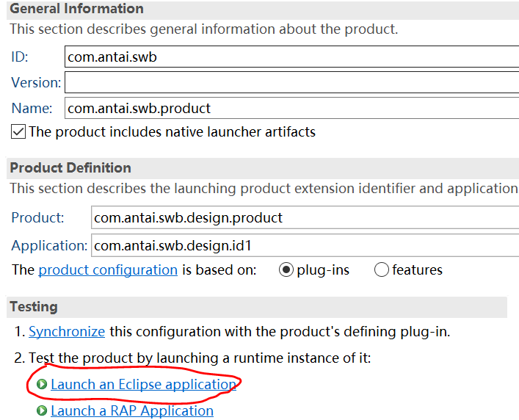Click Launch an Eclipse application link

click(143, 384)
